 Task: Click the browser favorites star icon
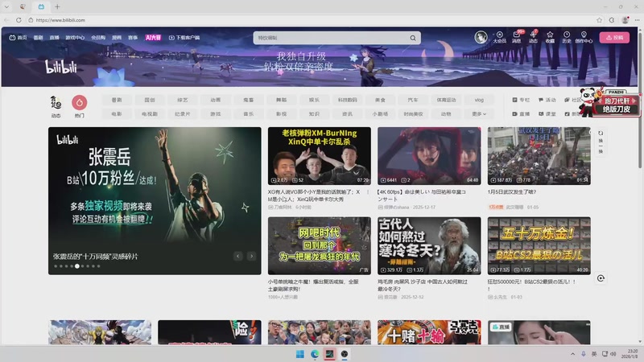point(599,19)
